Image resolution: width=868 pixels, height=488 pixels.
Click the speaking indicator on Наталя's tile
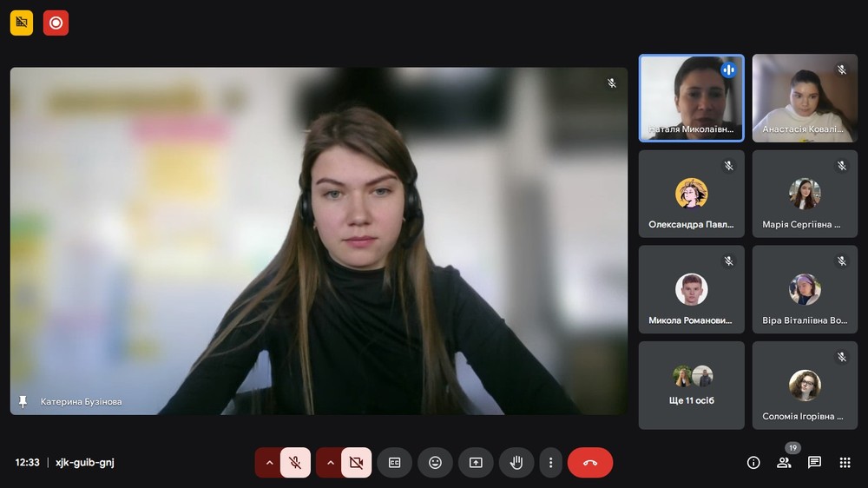(x=728, y=69)
